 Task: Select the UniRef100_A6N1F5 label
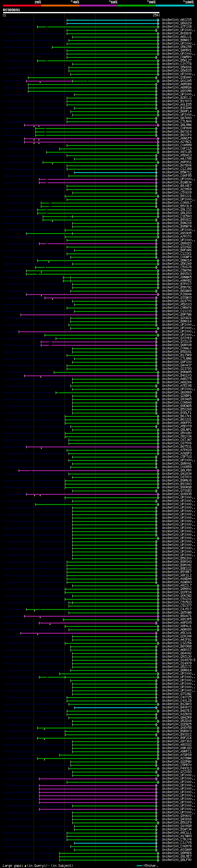pos(177,139)
